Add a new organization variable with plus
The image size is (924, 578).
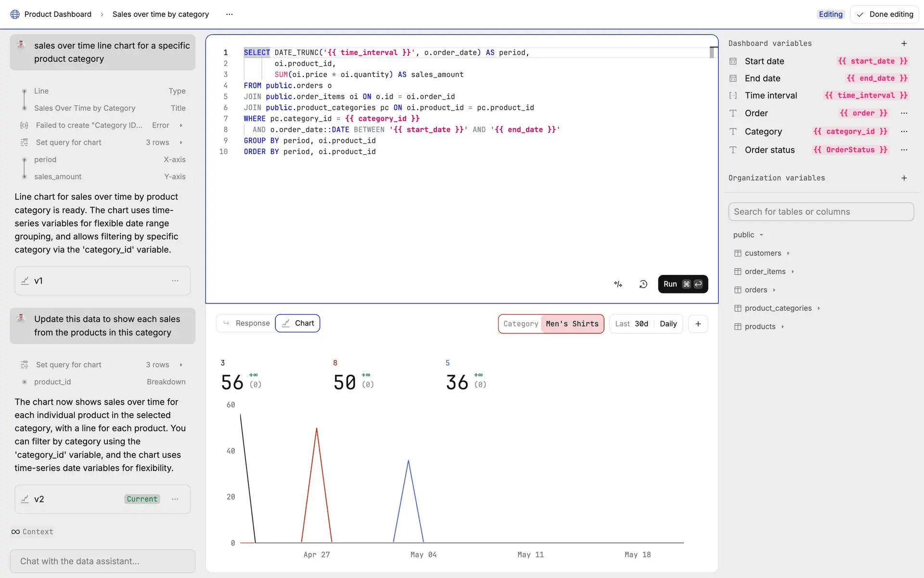(x=904, y=178)
